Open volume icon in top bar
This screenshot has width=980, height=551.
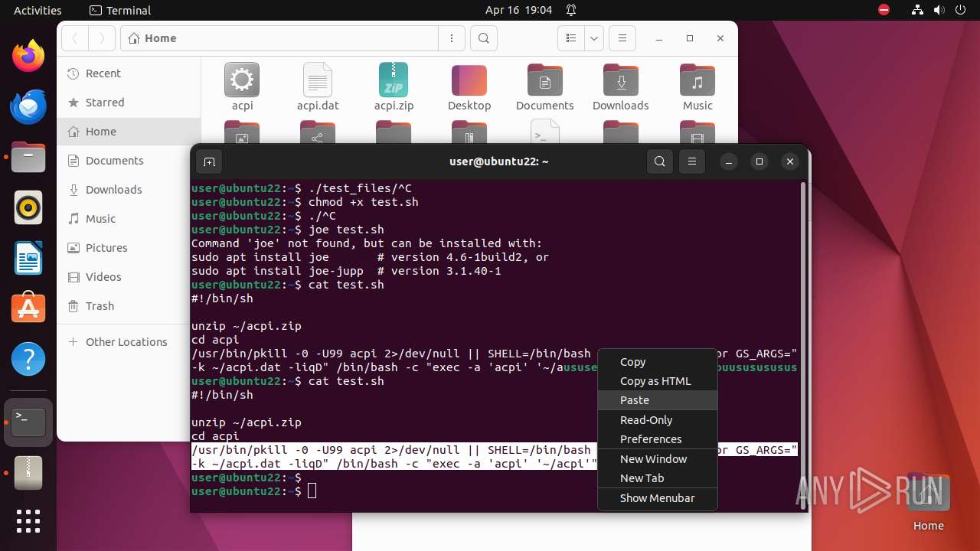pyautogui.click(x=939, y=10)
